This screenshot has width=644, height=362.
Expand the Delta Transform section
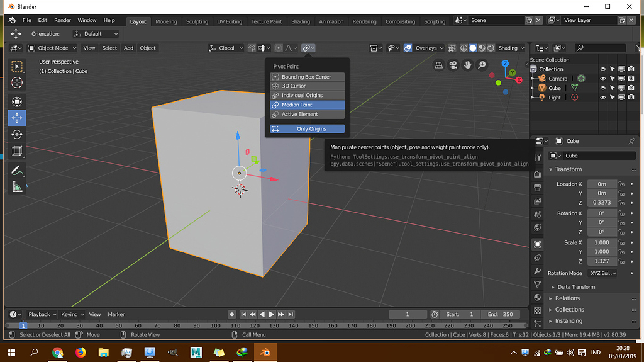point(576,287)
